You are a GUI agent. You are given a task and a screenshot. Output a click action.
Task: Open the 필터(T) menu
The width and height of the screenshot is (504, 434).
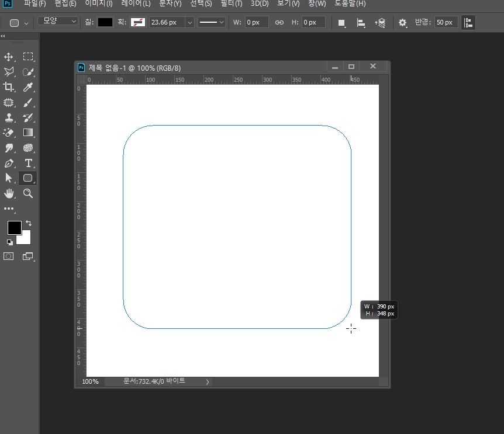231,4
